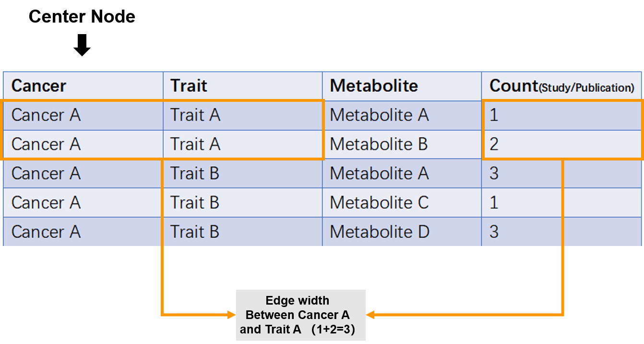Select the Trait column header

pyautogui.click(x=242, y=86)
